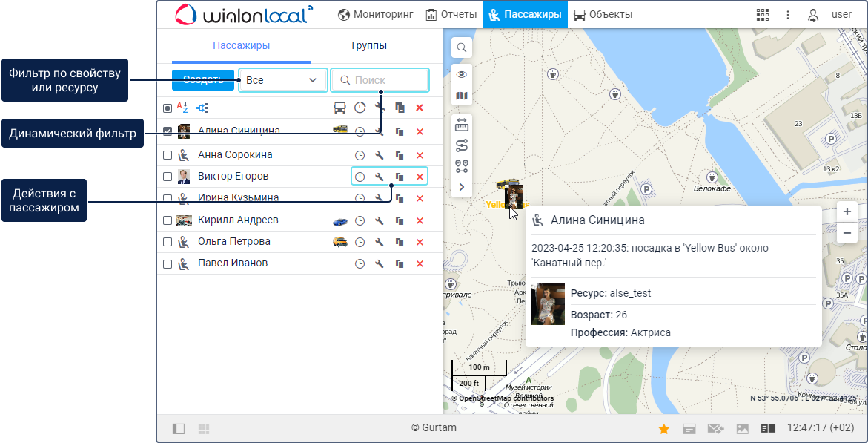Select the nearest units map tool

point(462,165)
